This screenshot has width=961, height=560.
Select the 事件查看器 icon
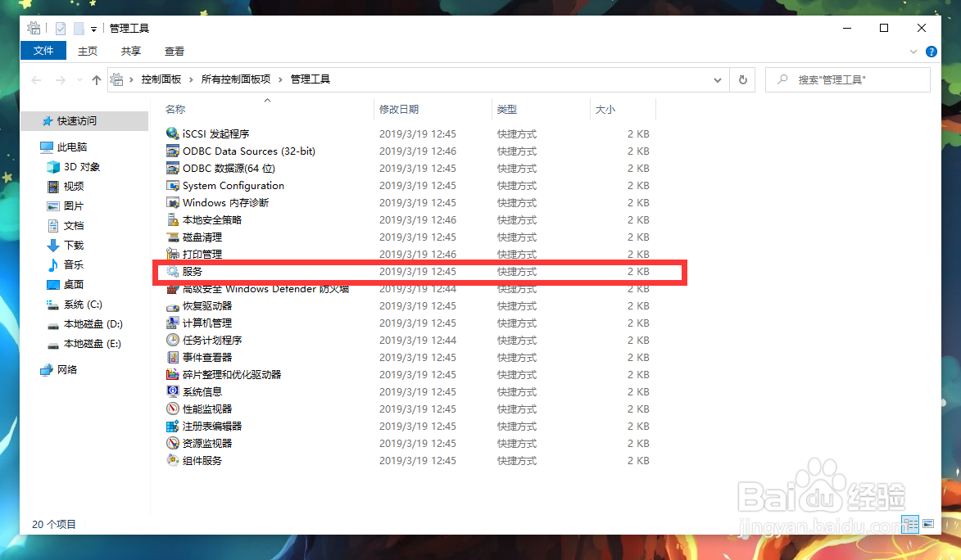(x=173, y=357)
